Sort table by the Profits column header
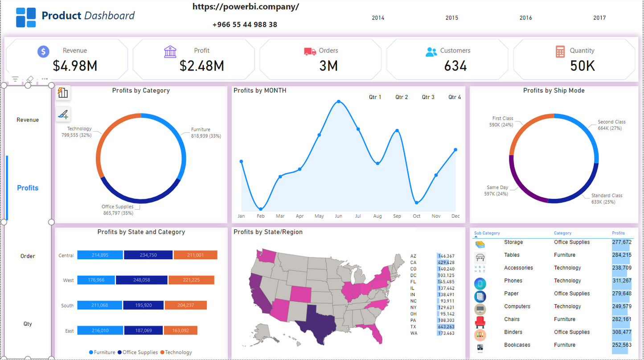 [618, 233]
